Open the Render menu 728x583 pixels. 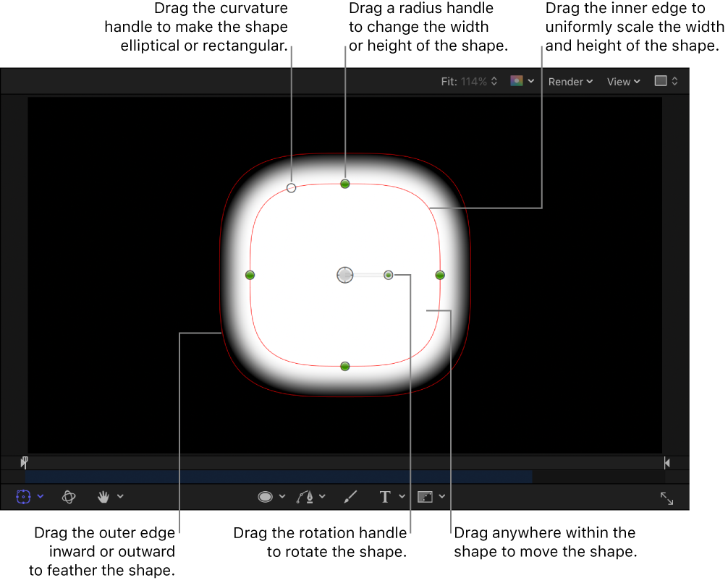[567, 81]
